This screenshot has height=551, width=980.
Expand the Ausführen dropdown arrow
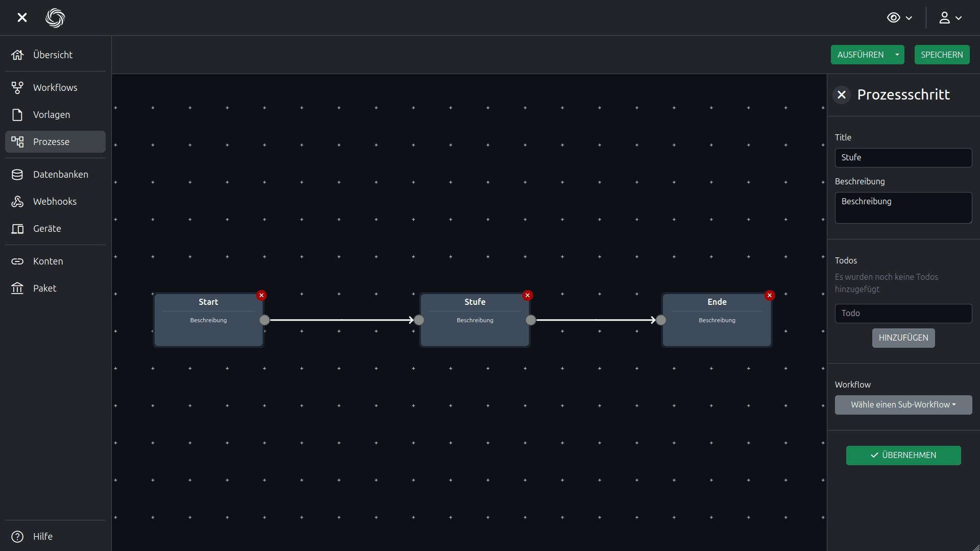point(897,55)
